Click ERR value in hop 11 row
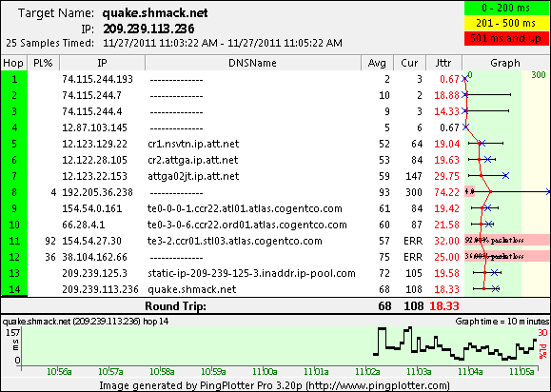This screenshot has width=551, height=392. pyautogui.click(x=413, y=241)
